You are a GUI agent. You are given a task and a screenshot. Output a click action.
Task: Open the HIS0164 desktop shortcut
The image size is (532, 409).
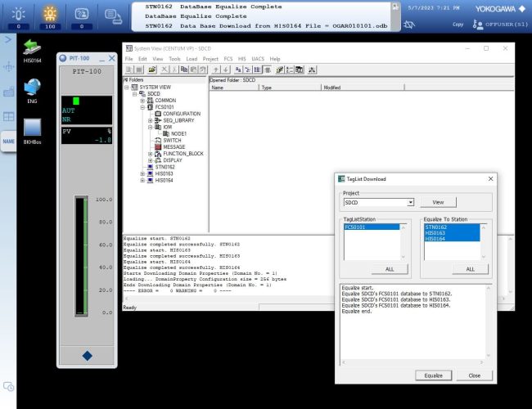click(x=32, y=52)
